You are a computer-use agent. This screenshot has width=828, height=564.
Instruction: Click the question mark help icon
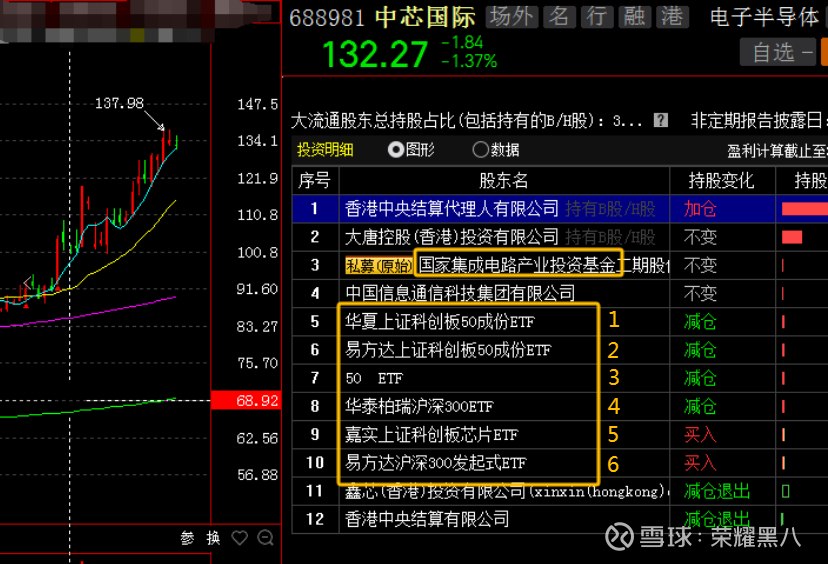point(661,120)
